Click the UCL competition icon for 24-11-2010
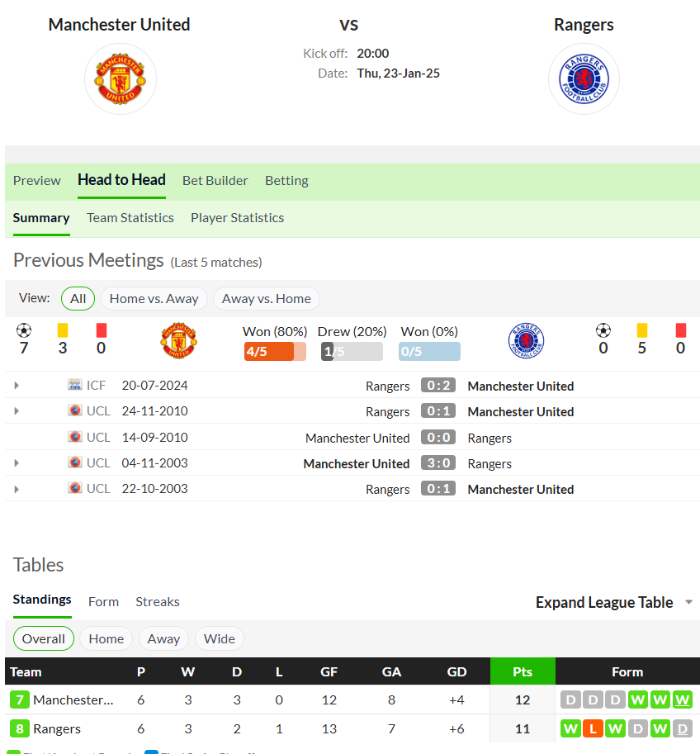This screenshot has height=754, width=700. tap(74, 410)
